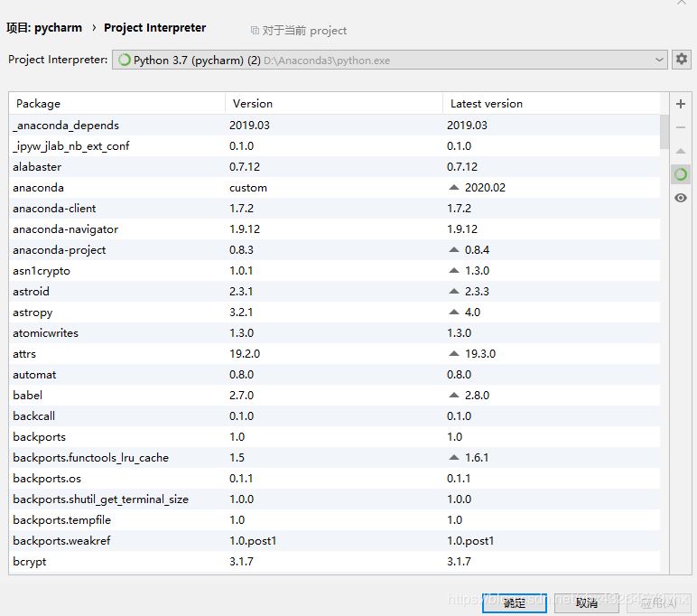Select the anaconda-project package

(x=334, y=250)
